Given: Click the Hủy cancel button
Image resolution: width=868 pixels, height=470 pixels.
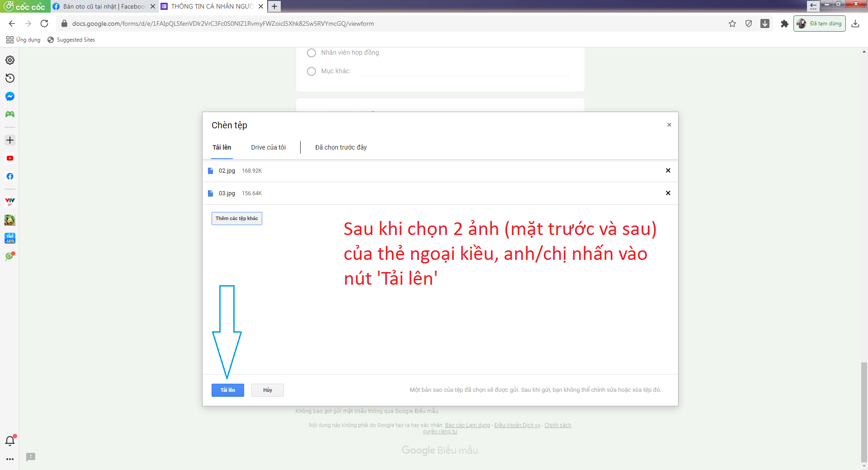Looking at the screenshot, I should (x=268, y=390).
